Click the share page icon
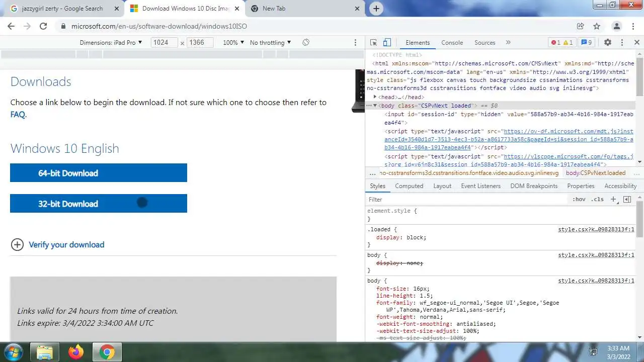This screenshot has width=644, height=362. 581,26
